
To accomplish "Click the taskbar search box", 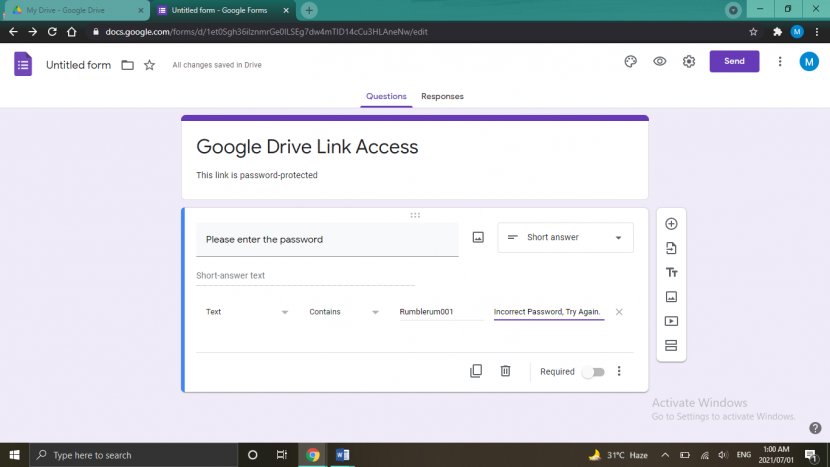I will [133, 455].
